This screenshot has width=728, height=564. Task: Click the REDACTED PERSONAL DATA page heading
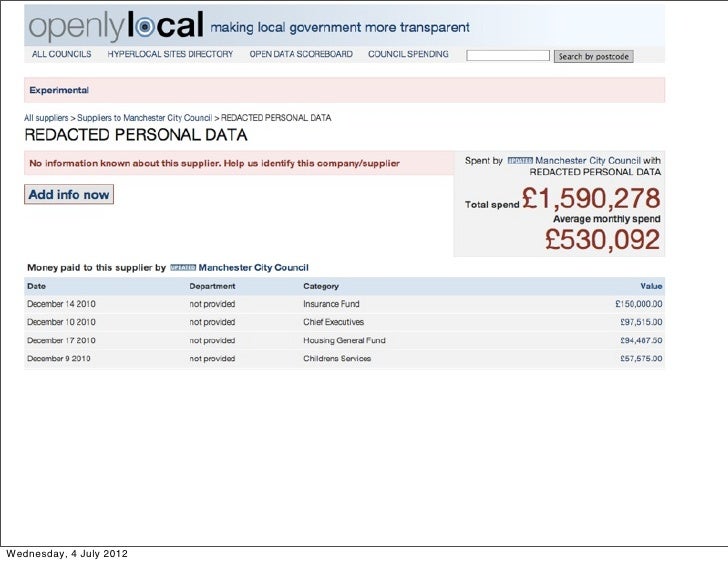pyautogui.click(x=136, y=135)
